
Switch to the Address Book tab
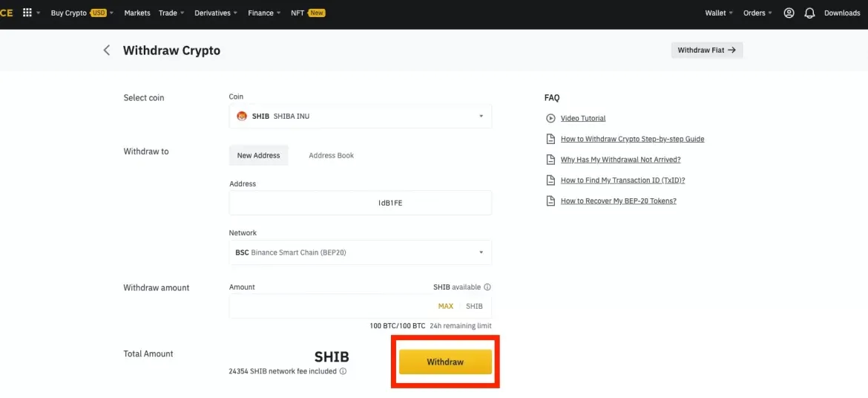[331, 155]
